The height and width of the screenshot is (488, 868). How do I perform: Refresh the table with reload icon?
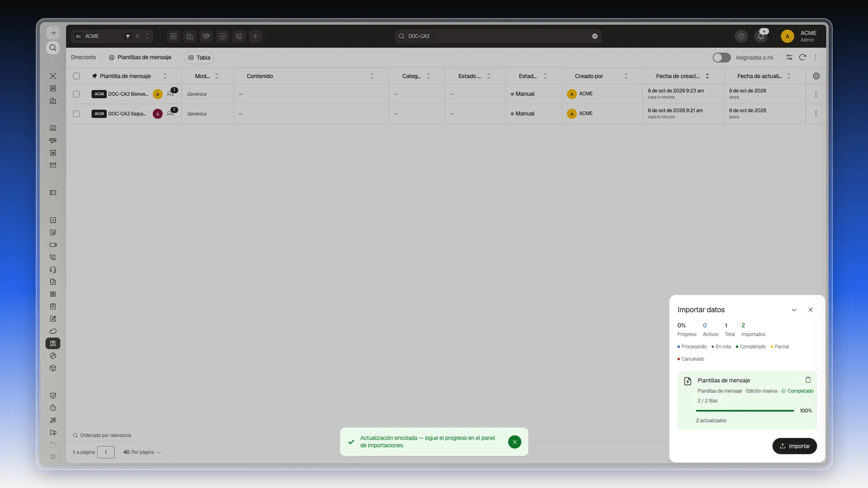click(802, 57)
